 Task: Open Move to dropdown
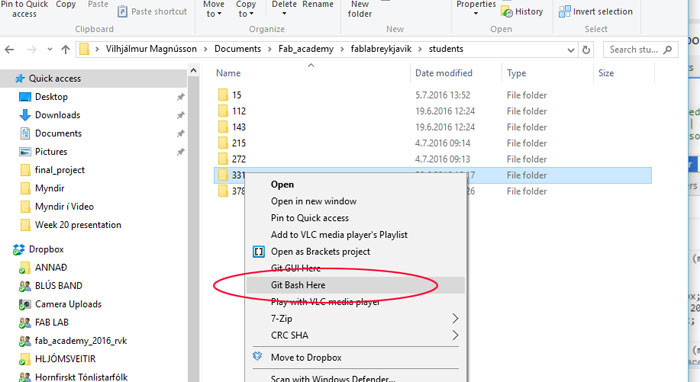pyautogui.click(x=214, y=9)
